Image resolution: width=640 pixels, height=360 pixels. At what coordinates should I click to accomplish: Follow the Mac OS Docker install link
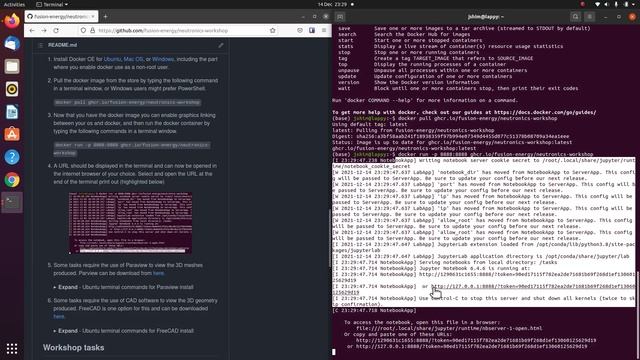[x=133, y=59]
